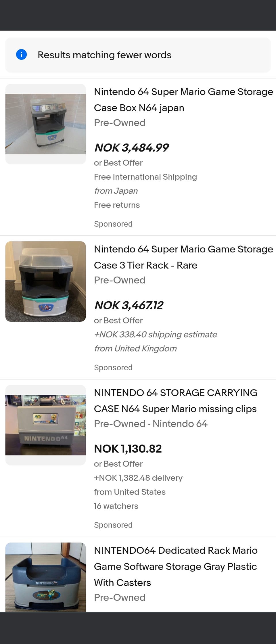This screenshot has height=644, width=276.
Task: Open the Dedicated Rack with Casters image
Action: coord(45,576)
